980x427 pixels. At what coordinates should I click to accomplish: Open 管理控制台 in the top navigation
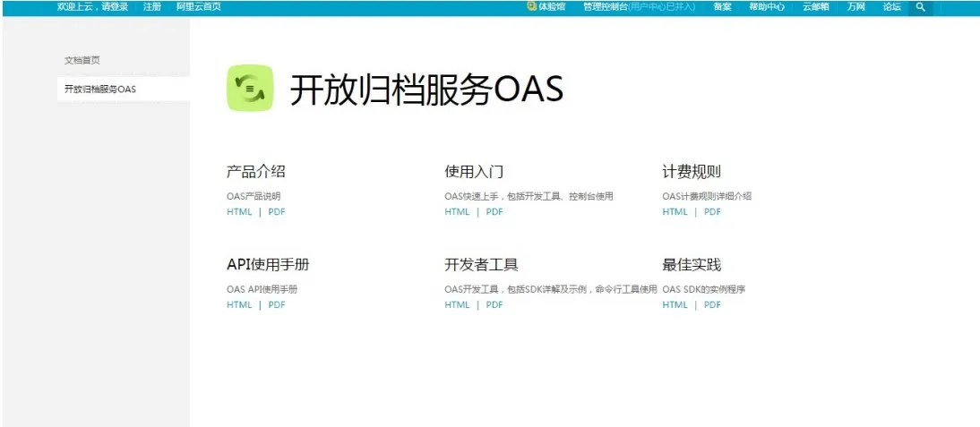pos(606,7)
